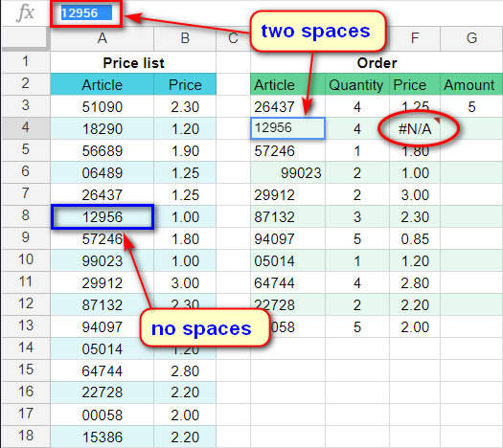The image size is (503, 448).
Task: Select column A header
Action: [x=102, y=38]
